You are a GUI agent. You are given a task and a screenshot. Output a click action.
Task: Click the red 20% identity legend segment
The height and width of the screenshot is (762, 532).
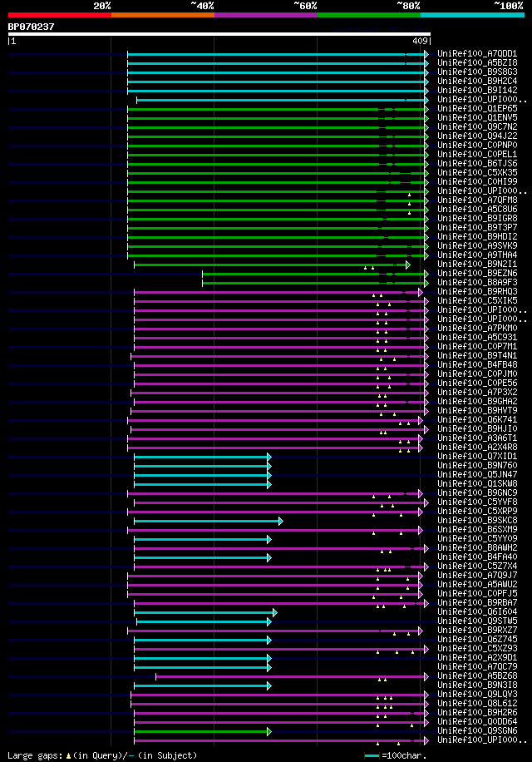click(60, 15)
